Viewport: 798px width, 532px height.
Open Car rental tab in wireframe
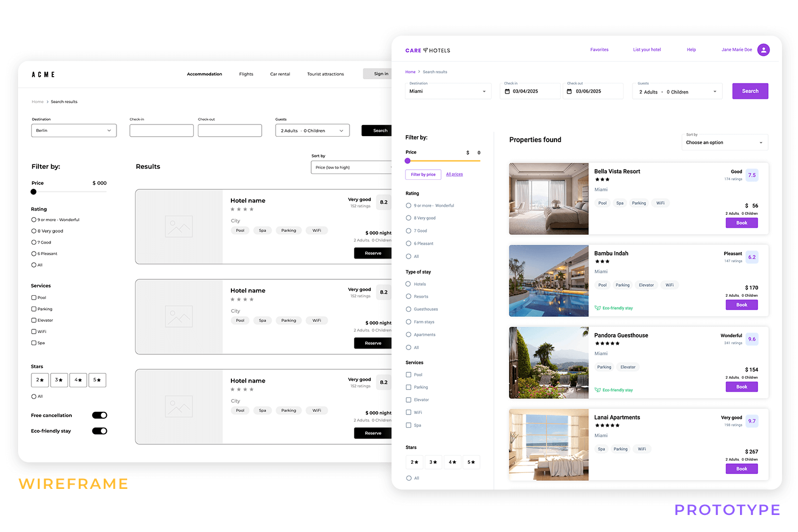[280, 74]
